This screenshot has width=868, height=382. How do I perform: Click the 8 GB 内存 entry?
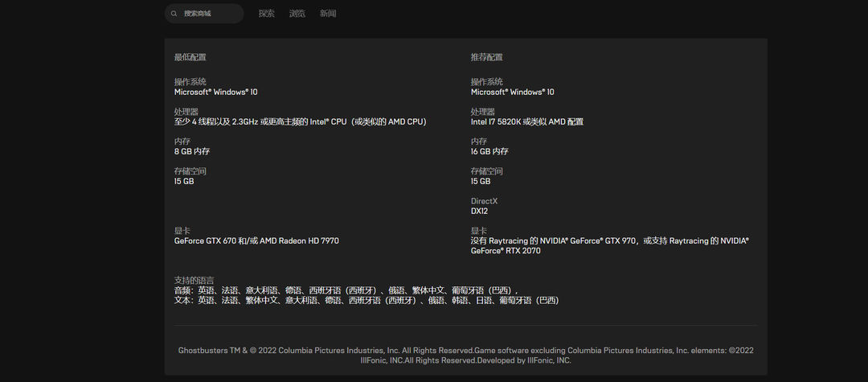(x=192, y=151)
